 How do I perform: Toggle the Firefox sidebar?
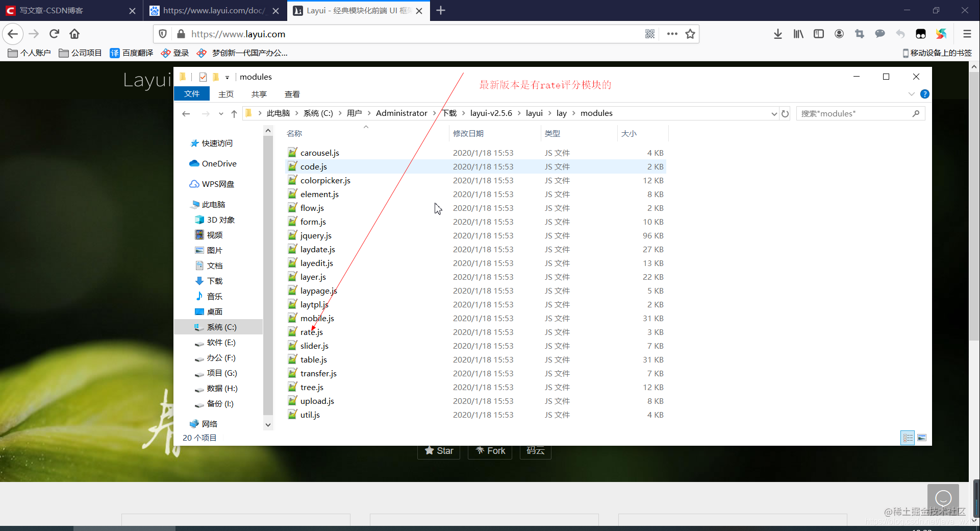[x=818, y=34]
